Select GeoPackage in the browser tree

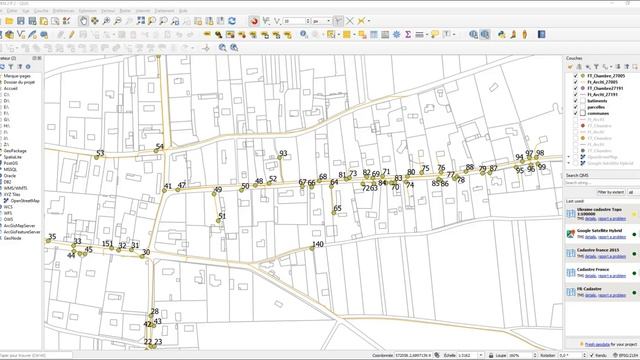16,151
